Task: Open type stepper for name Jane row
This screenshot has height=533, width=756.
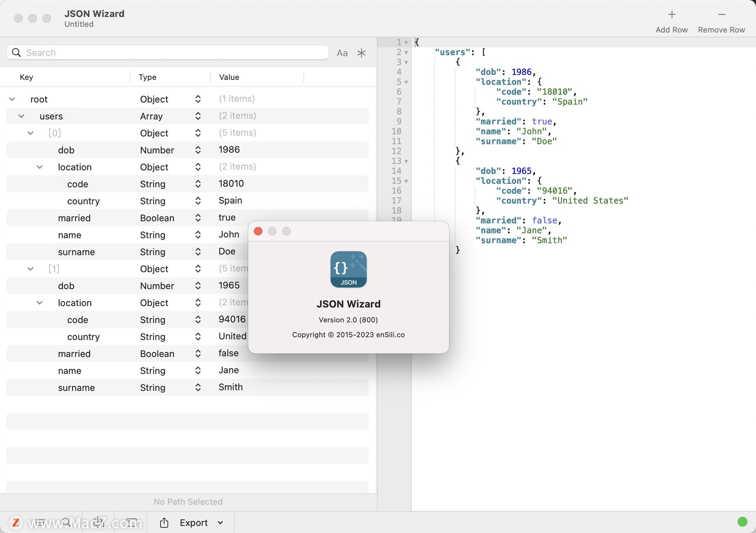Action: point(198,371)
